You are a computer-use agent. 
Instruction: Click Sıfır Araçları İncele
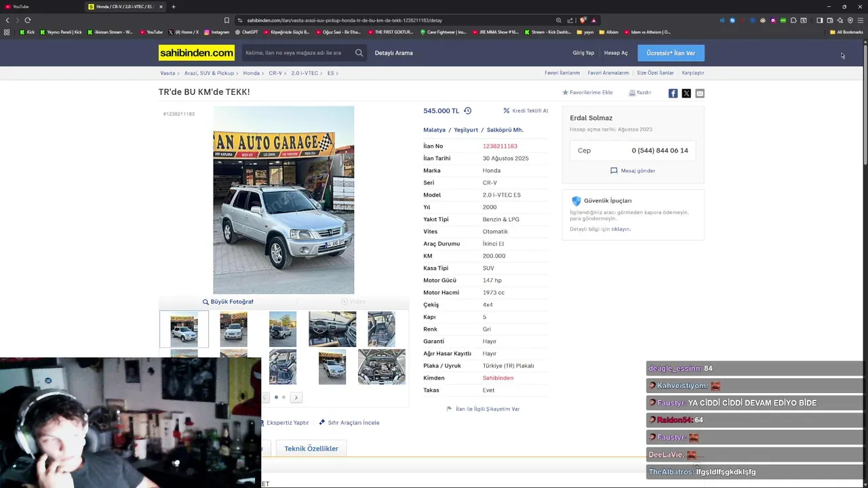[349, 422]
